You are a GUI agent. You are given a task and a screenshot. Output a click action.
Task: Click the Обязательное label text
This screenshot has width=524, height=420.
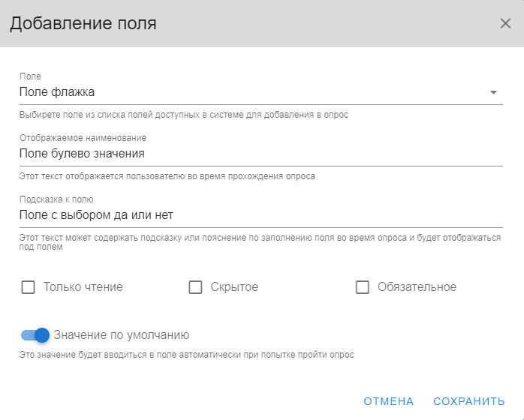point(417,287)
